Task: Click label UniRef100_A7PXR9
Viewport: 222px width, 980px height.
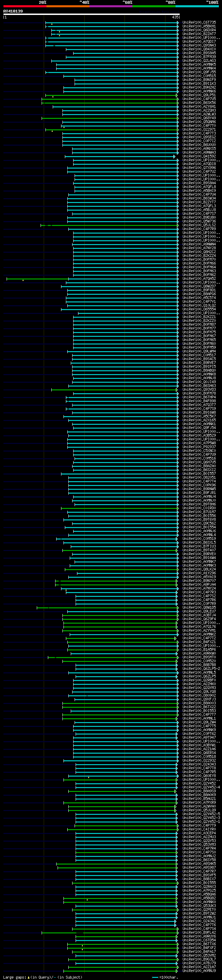Action: 199,802
